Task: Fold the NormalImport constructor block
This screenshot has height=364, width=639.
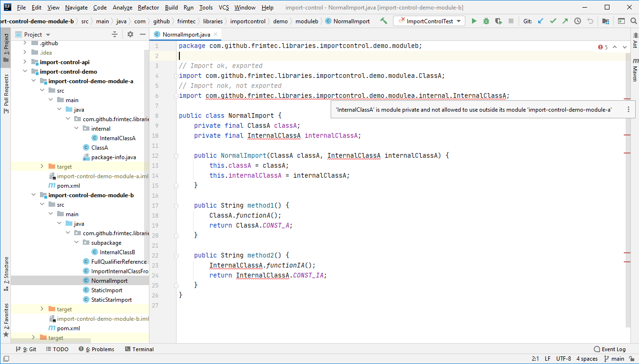Action: click(x=176, y=156)
